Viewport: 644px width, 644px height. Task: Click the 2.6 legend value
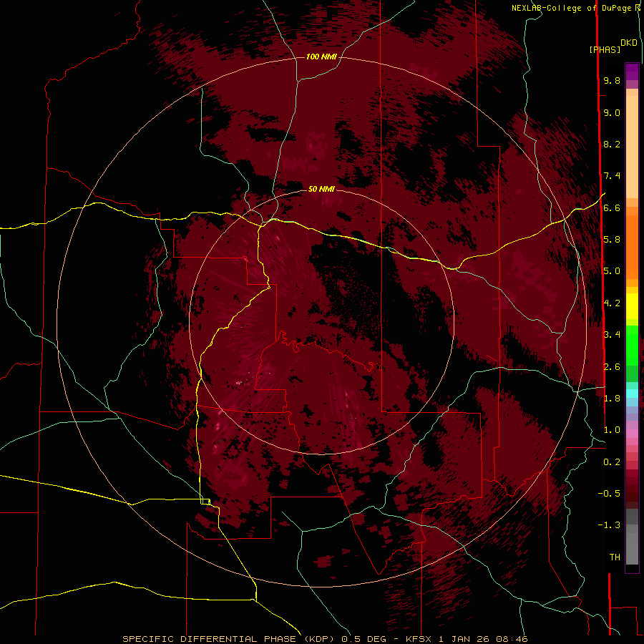coord(612,367)
